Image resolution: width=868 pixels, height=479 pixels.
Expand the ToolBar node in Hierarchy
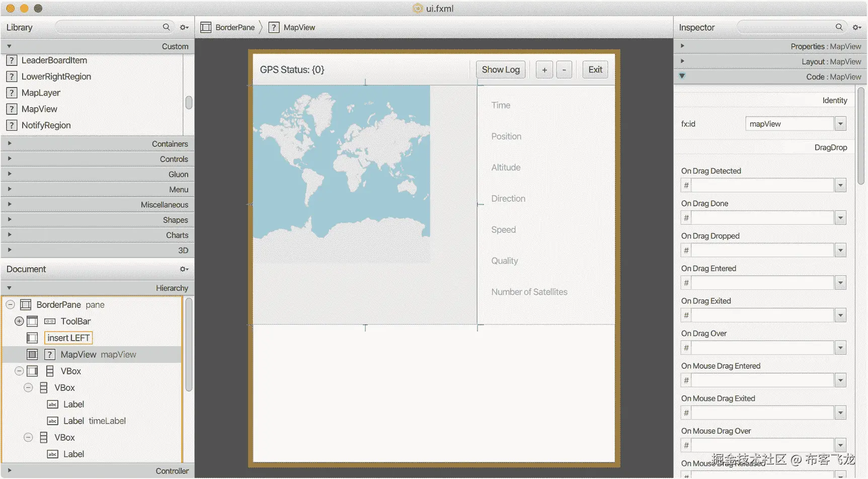point(19,321)
